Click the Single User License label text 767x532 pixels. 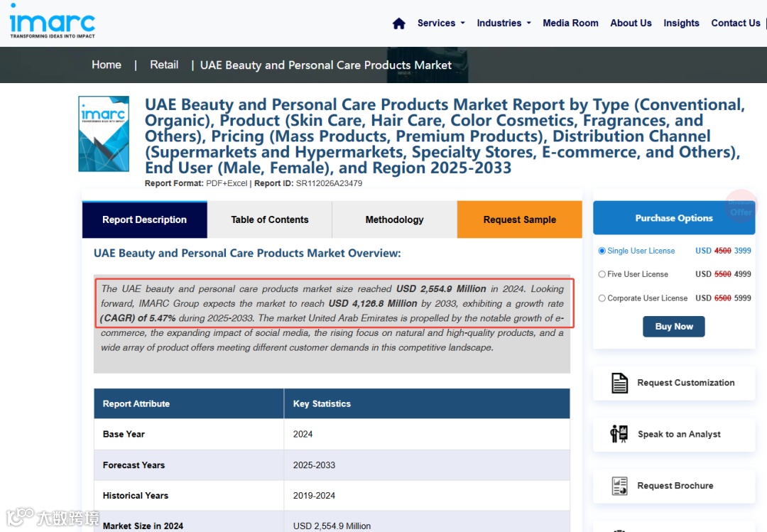[641, 251]
